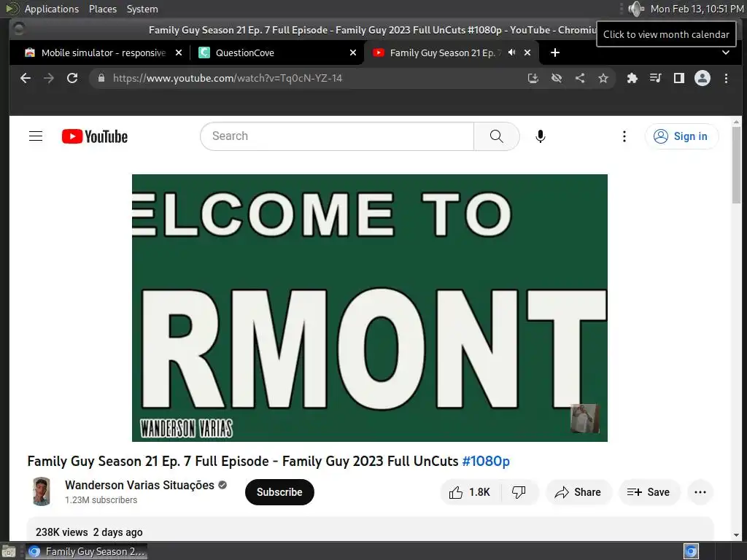
Task: Go to YouTube home via logo
Action: (x=95, y=136)
